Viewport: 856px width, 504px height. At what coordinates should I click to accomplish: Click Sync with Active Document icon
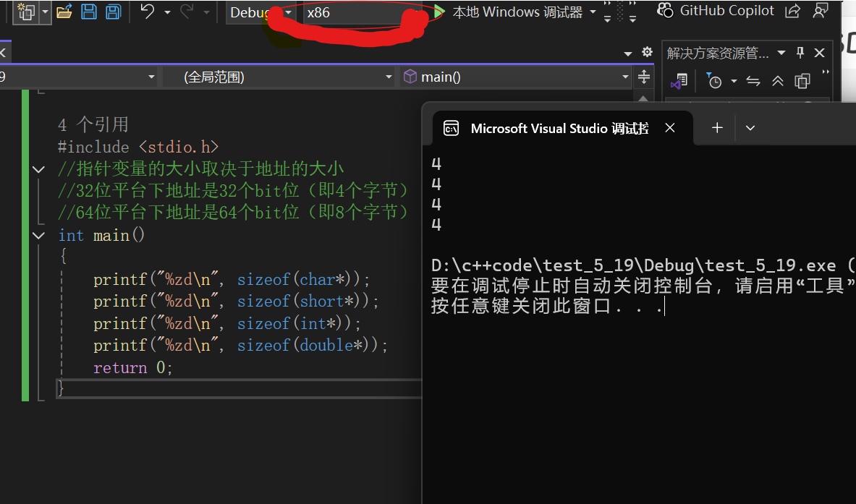[753, 81]
